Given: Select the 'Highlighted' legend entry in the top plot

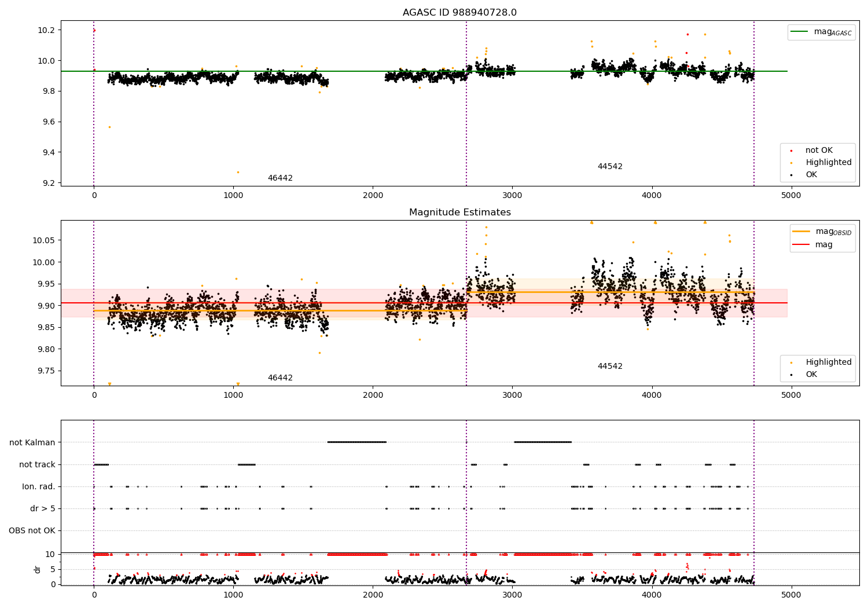Looking at the screenshot, I should pyautogui.click(x=829, y=163).
